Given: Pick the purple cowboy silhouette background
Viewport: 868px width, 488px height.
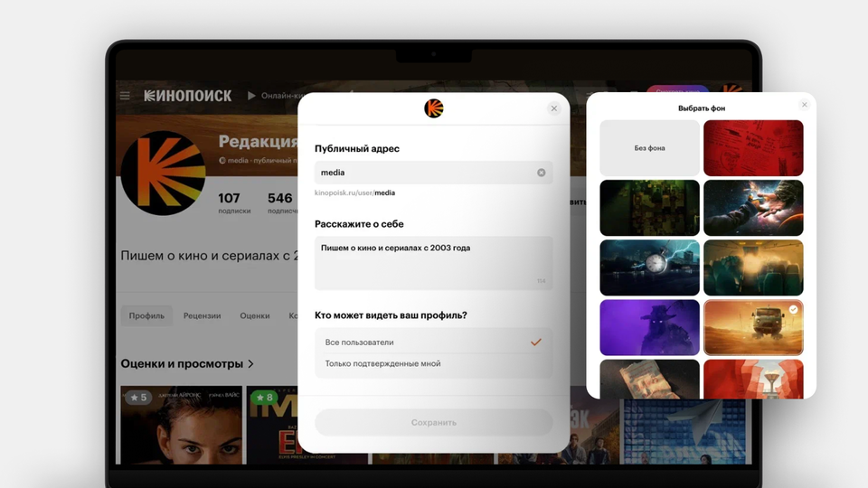Looking at the screenshot, I should pos(649,327).
